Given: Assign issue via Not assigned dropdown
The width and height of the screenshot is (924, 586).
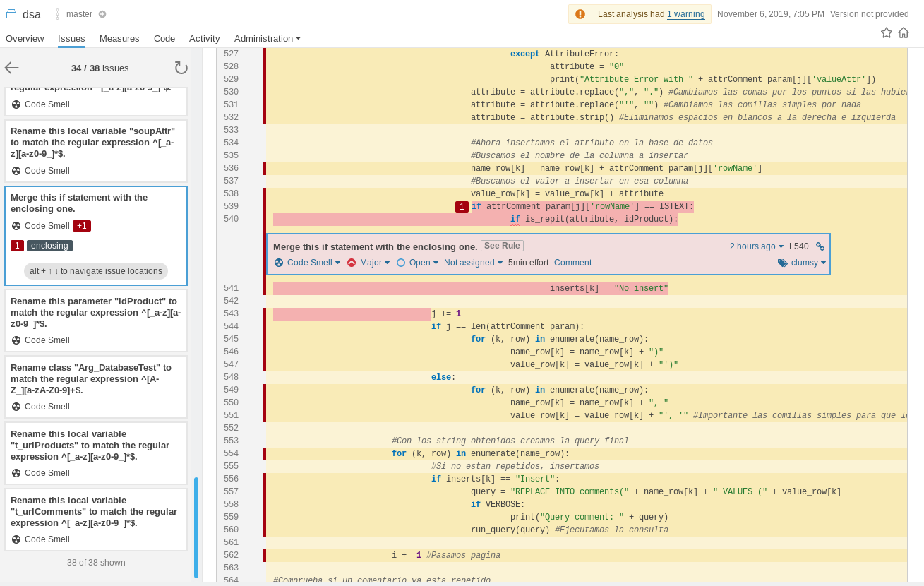Looking at the screenshot, I should [x=473, y=263].
